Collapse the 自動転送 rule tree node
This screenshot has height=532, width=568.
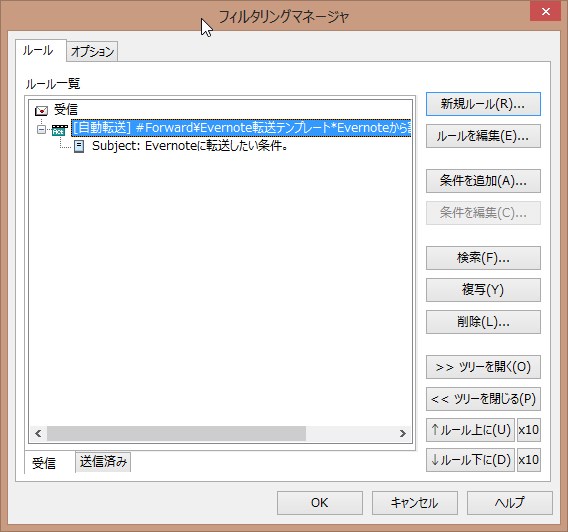pyautogui.click(x=42, y=129)
